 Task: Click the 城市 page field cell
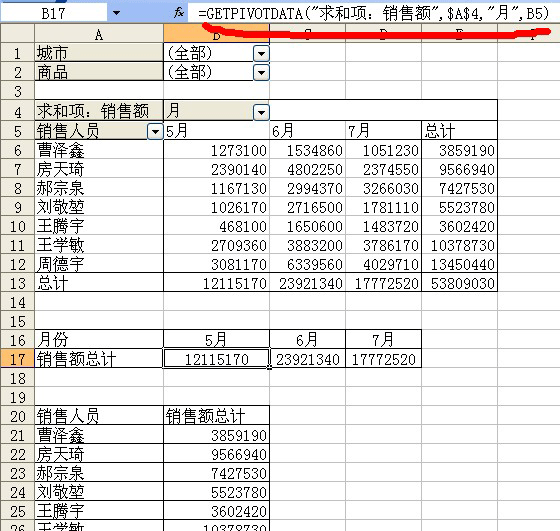point(99,53)
